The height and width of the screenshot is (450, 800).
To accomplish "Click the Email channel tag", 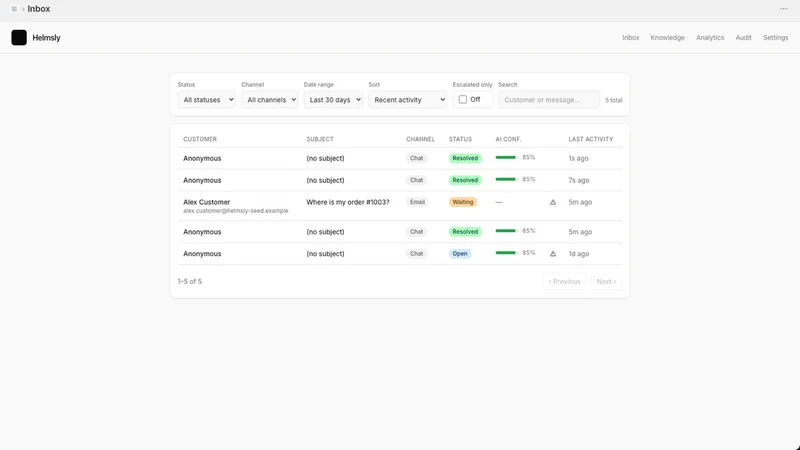I will pyautogui.click(x=417, y=202).
